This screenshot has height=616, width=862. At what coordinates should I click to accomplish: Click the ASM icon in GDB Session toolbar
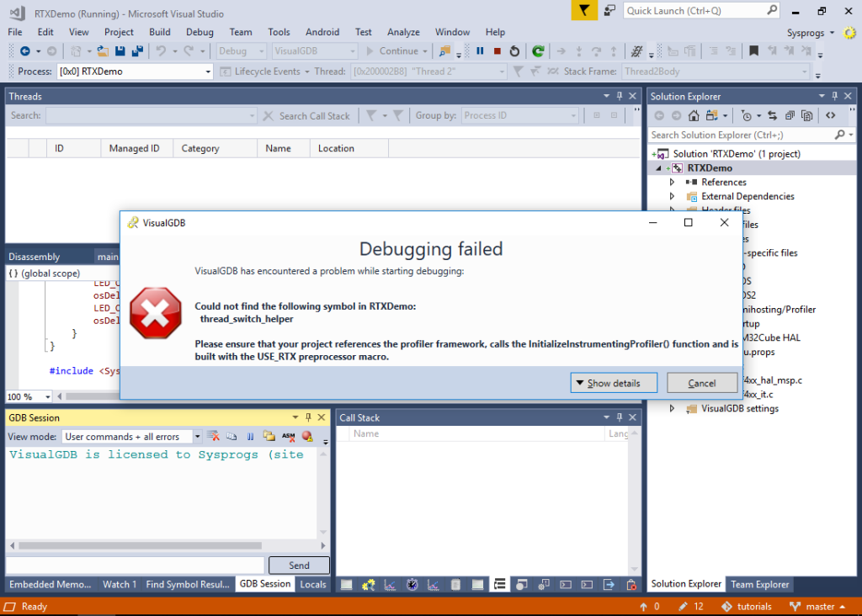coord(288,437)
